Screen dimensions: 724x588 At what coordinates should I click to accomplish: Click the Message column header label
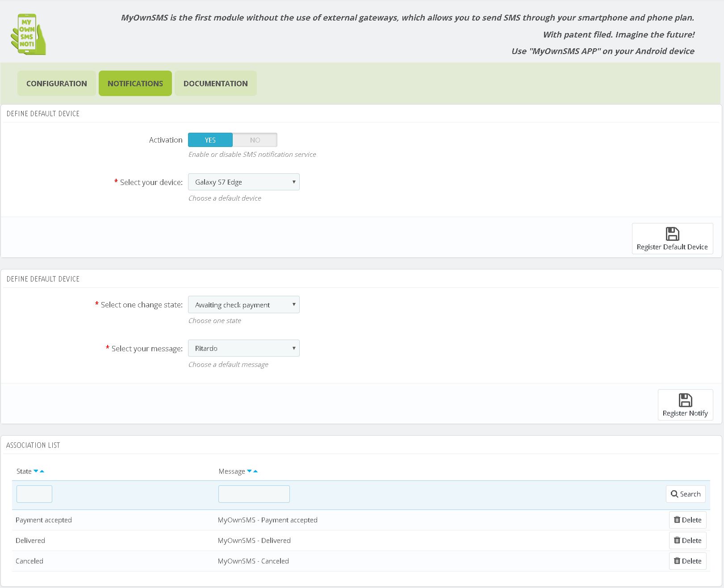[x=232, y=471]
